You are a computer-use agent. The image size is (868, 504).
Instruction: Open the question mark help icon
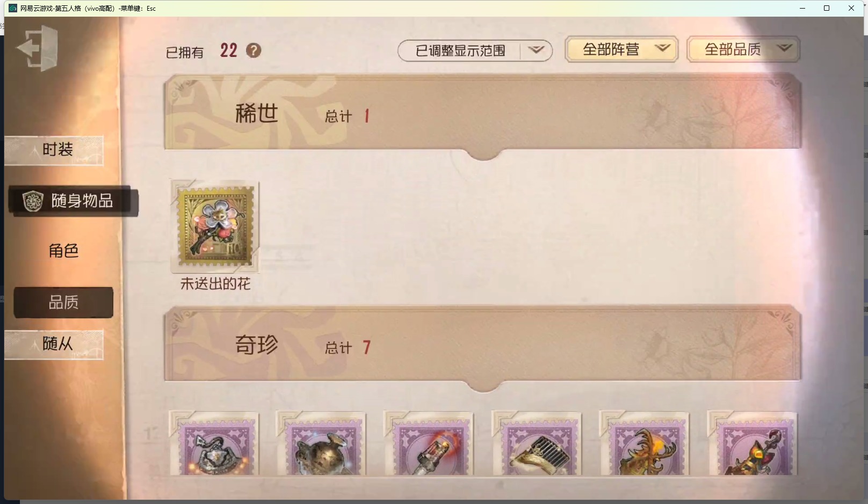click(x=254, y=50)
